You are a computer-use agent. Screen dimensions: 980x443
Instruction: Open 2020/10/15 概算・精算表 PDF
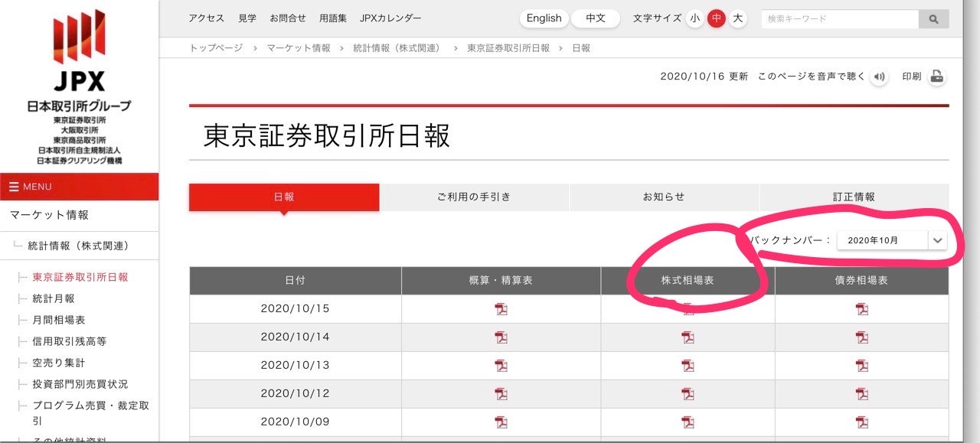pyautogui.click(x=501, y=309)
